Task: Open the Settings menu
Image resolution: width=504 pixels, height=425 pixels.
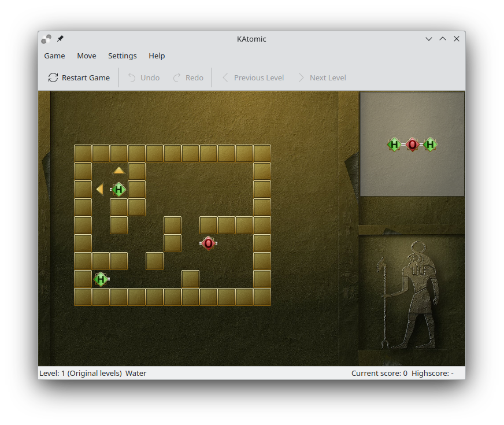Action: click(x=123, y=56)
